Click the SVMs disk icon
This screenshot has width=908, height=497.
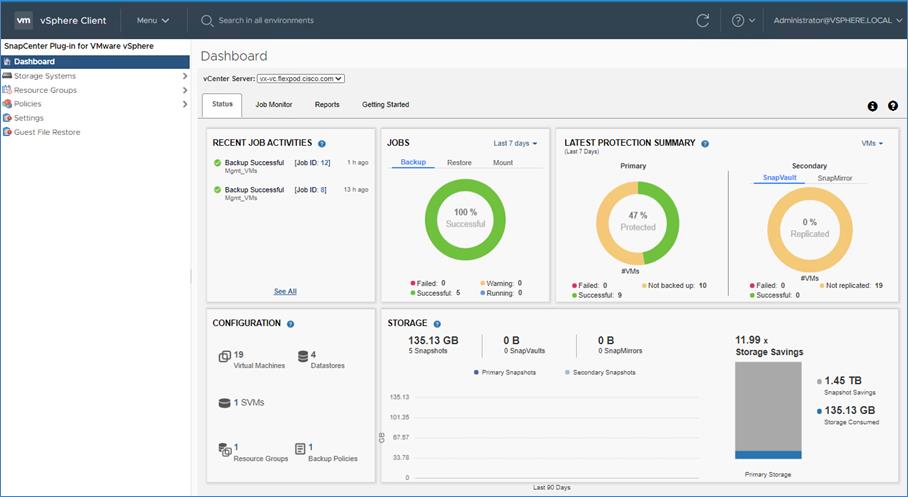(x=225, y=403)
